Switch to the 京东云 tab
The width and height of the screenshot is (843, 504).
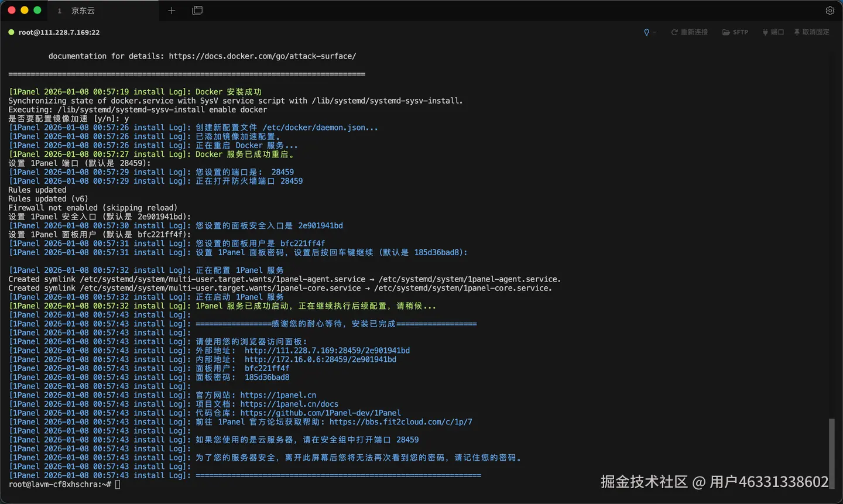[x=82, y=11]
